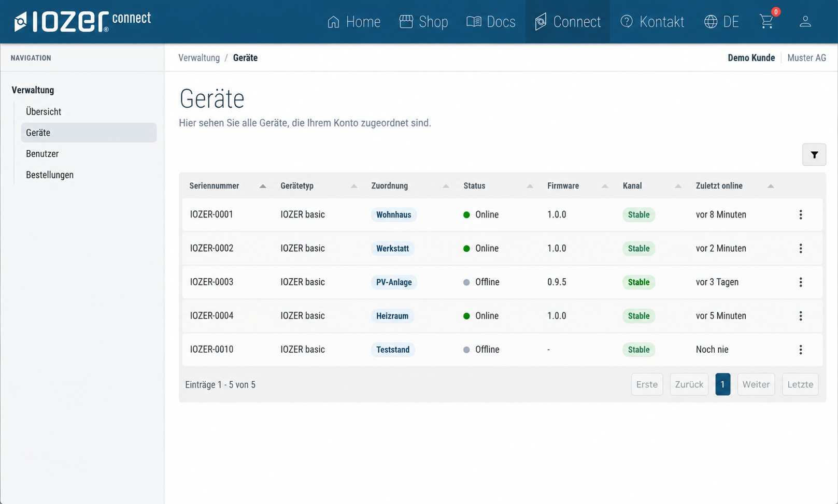Click 'vor 8 Minuten' last-online cell
838x504 pixels.
[721, 214]
